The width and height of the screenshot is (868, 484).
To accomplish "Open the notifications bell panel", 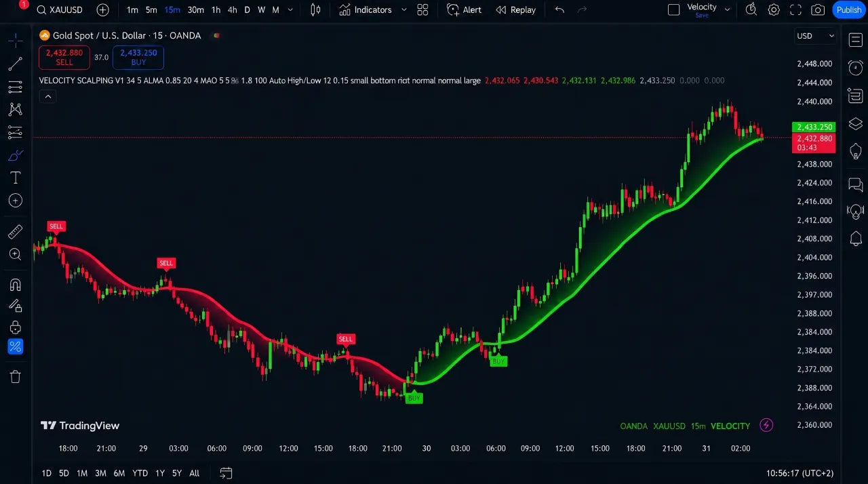I will click(855, 239).
